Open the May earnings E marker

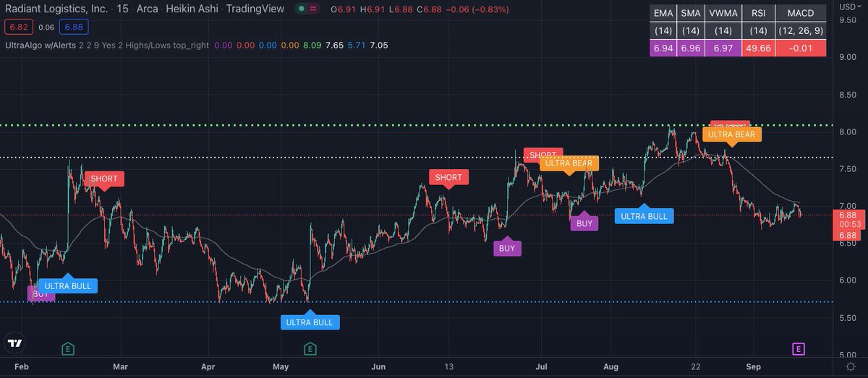tap(310, 349)
